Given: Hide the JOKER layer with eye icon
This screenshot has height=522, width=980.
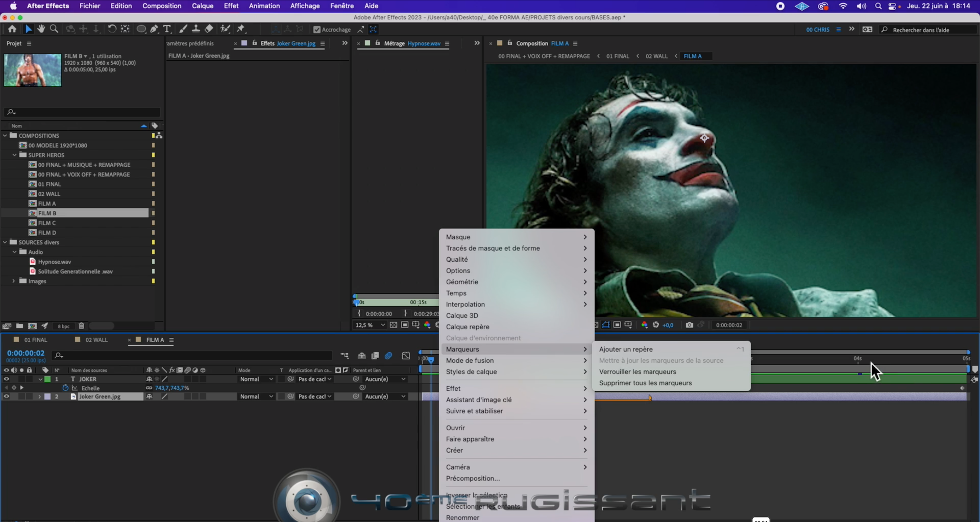Looking at the screenshot, I should 6,379.
